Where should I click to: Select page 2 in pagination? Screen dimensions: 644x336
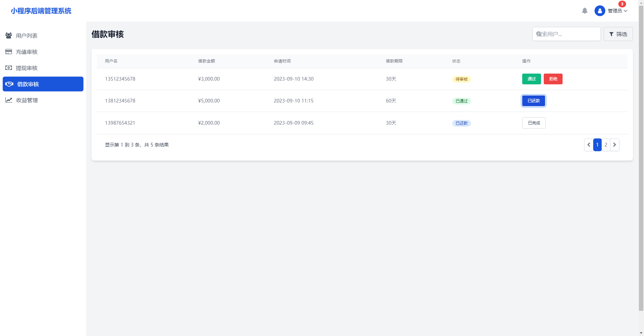606,145
